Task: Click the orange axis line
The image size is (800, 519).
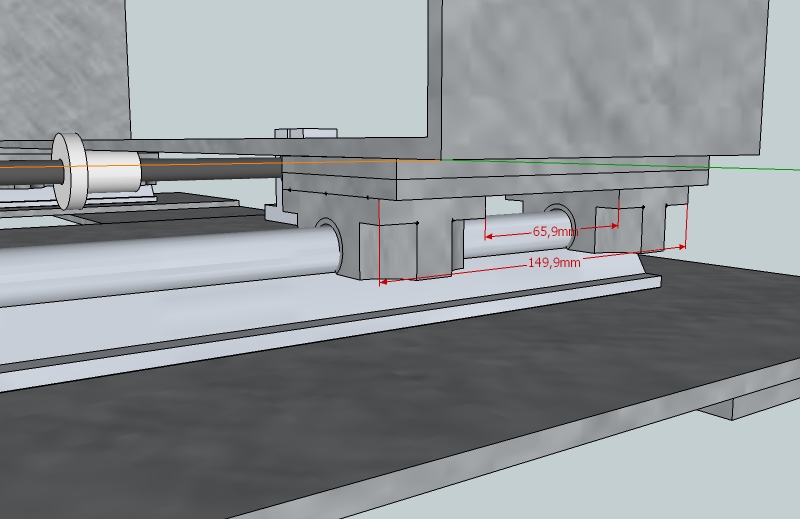Action: tap(200, 163)
